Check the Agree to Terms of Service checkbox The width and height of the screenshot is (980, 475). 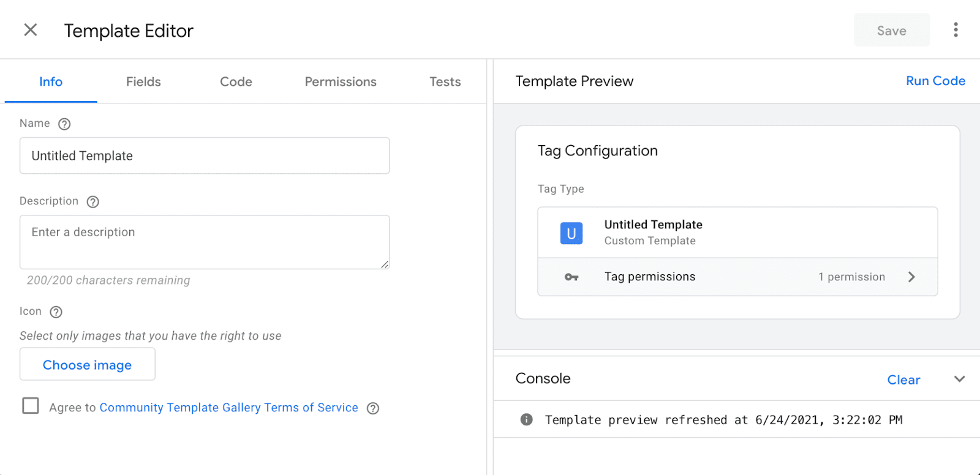click(31, 406)
